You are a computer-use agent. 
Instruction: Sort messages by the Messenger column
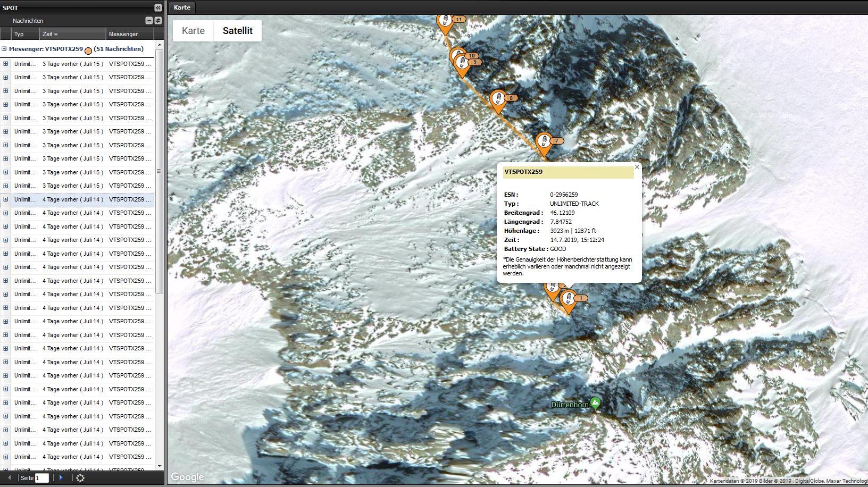point(130,34)
